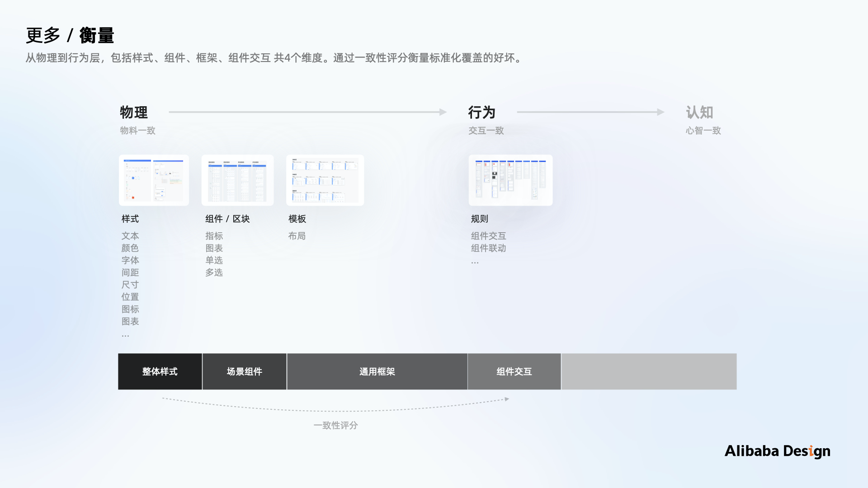
Task: Click the 规则 column label
Action: click(480, 219)
